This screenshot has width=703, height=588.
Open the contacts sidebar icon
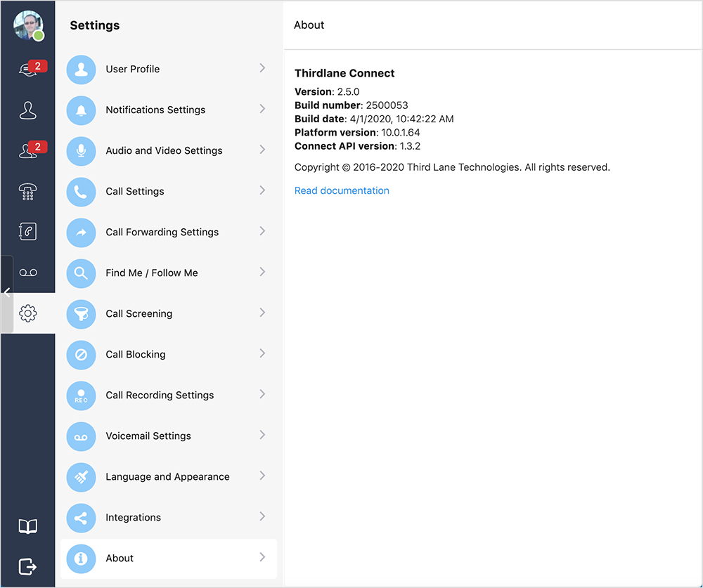click(28, 110)
